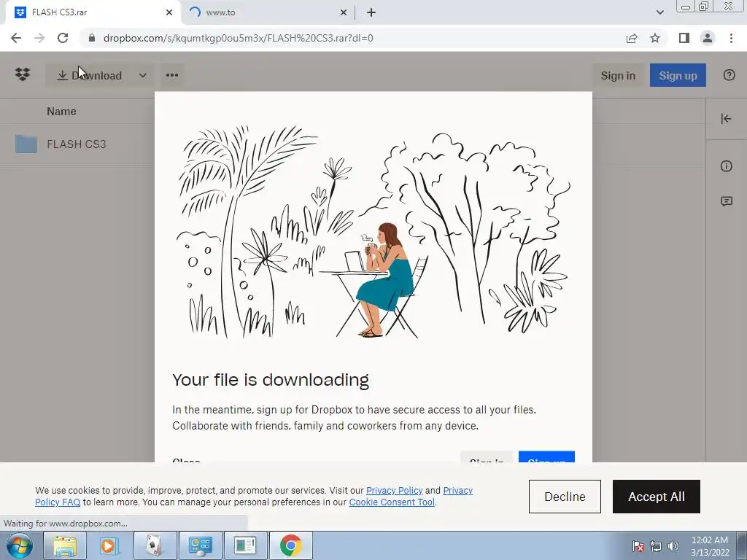This screenshot has width=747, height=560.
Task: Toggle the browser side panel icon
Action: point(684,38)
